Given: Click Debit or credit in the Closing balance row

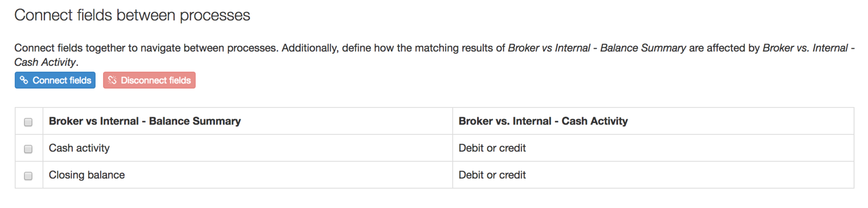Looking at the screenshot, I should pyautogui.click(x=492, y=175).
